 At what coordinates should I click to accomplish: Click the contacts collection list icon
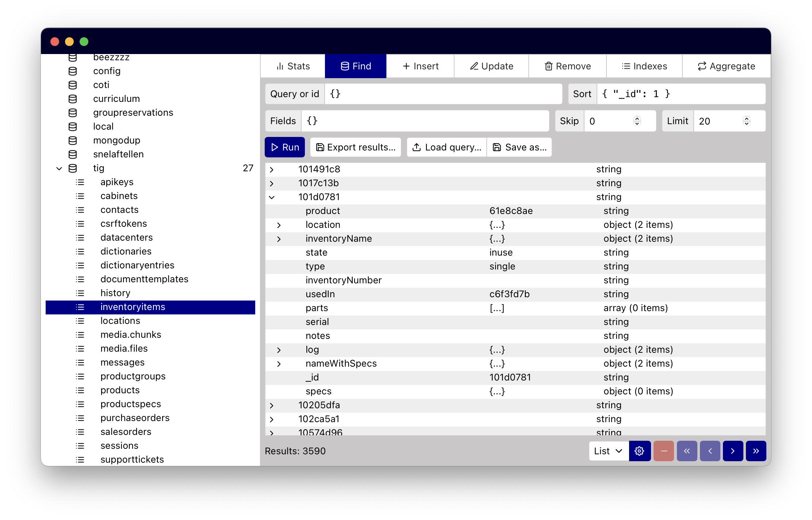click(80, 210)
